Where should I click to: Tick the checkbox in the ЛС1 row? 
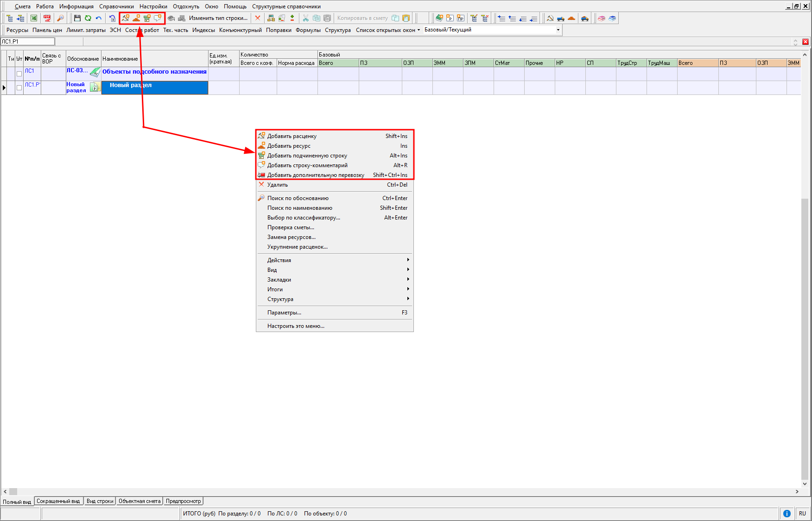[19, 74]
